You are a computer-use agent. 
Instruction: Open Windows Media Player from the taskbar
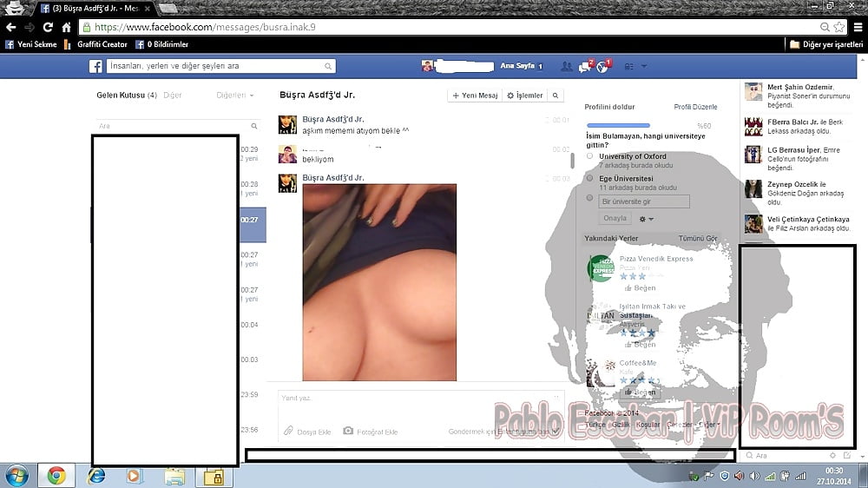pyautogui.click(x=134, y=476)
